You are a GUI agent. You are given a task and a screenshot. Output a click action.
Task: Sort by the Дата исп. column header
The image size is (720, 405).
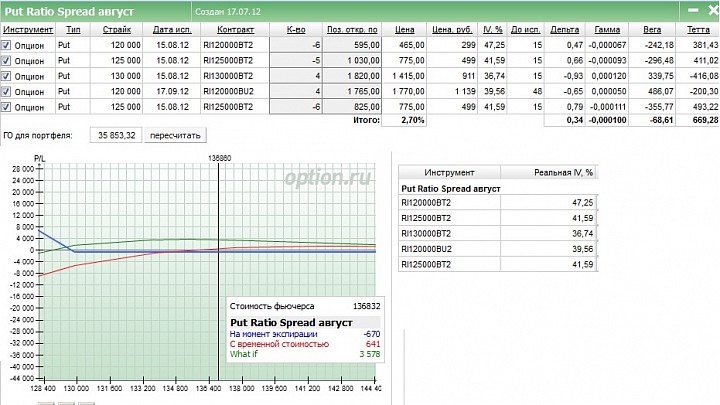click(x=172, y=29)
